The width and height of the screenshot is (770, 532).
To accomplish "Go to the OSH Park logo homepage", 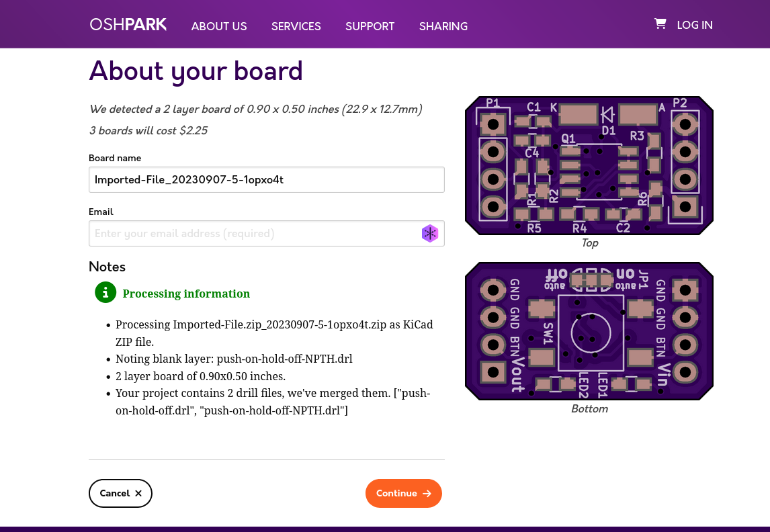I will pyautogui.click(x=128, y=25).
